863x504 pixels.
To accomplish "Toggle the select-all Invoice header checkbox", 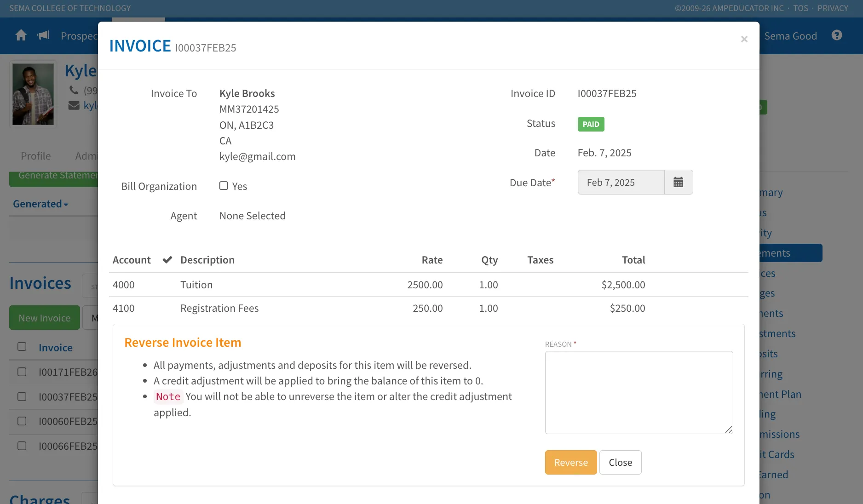I will [x=22, y=347].
